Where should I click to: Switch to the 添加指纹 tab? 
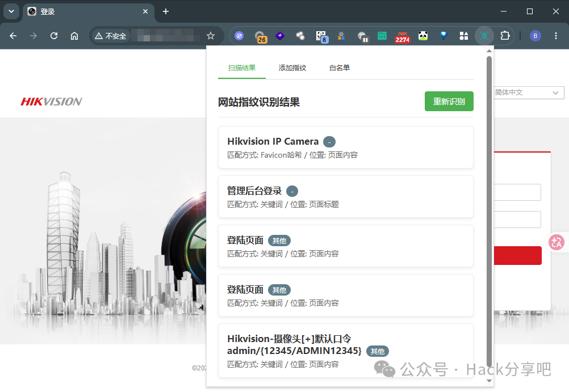click(x=292, y=68)
